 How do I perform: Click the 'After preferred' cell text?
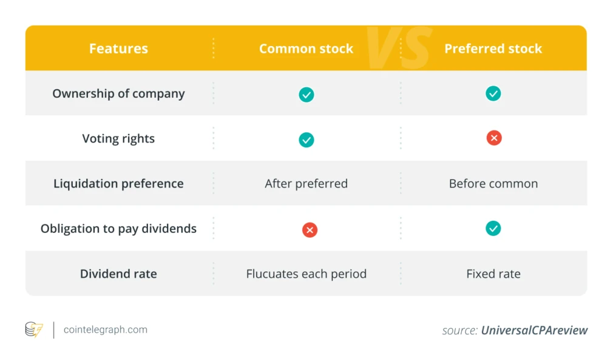(306, 183)
